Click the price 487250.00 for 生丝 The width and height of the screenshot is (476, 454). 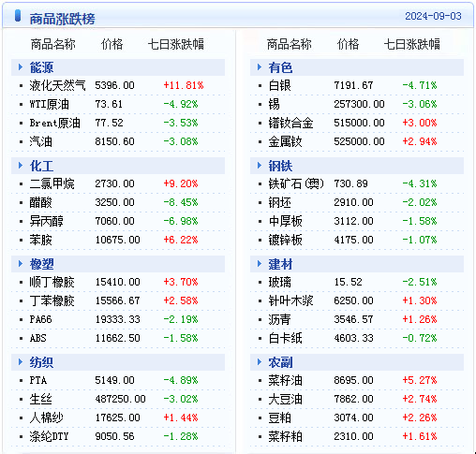coord(120,399)
